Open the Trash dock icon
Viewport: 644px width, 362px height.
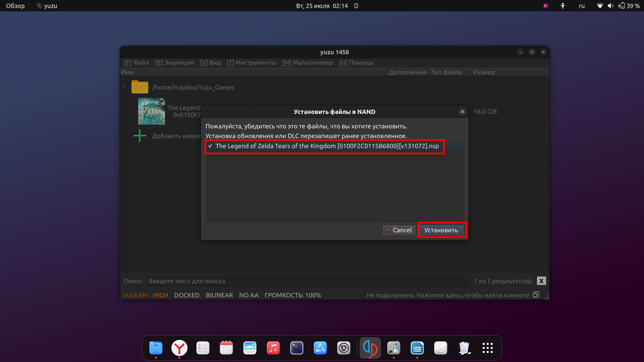pyautogui.click(x=464, y=348)
